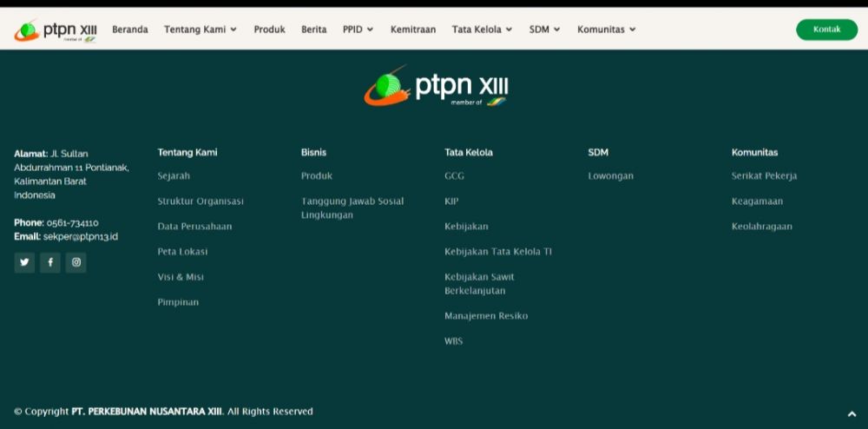Open Tanggung Jawab Sosial Lingkungan link
The height and width of the screenshot is (429, 868).
352,208
